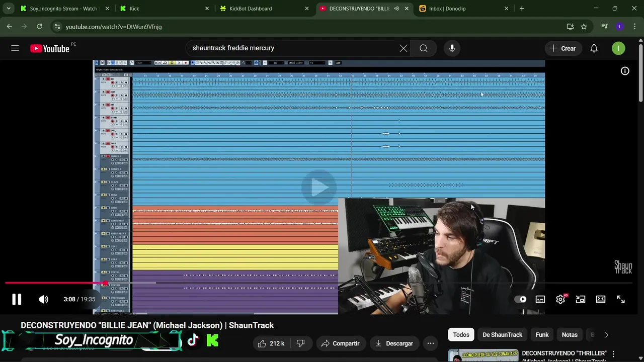Click the DECONSTRUYENDO "BILLIE JEAN" video title

coord(147,325)
